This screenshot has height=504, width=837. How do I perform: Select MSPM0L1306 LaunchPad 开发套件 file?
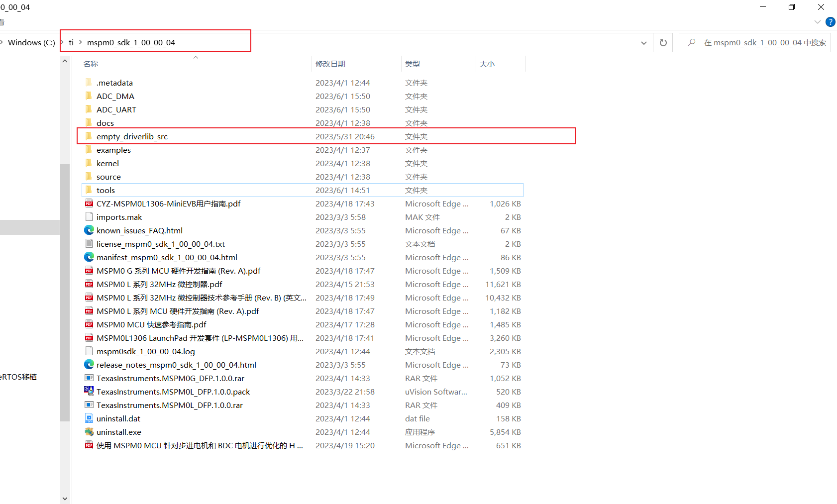click(x=200, y=338)
